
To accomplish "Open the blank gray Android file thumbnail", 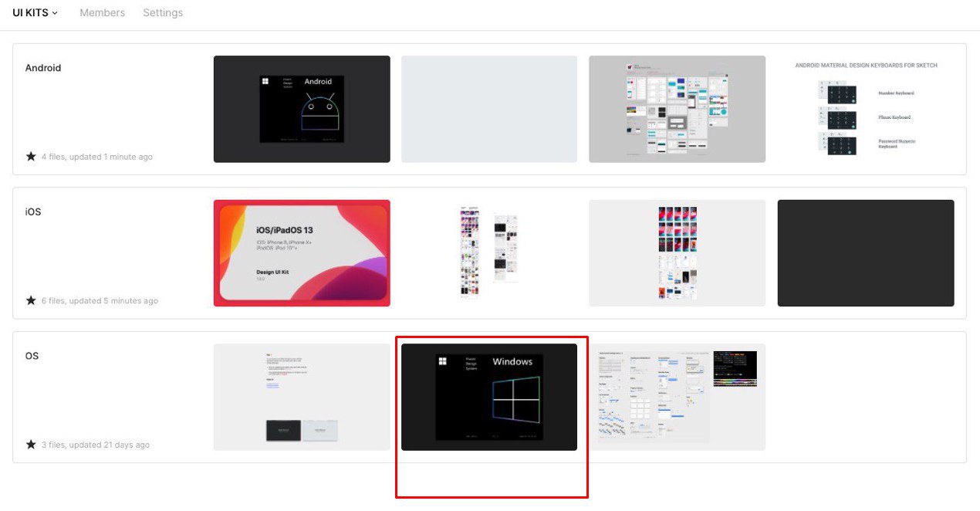I will [489, 109].
